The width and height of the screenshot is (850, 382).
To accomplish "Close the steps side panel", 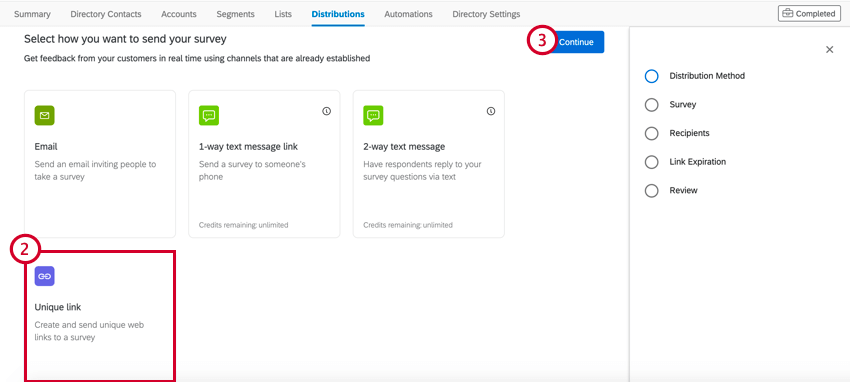I will click(829, 50).
